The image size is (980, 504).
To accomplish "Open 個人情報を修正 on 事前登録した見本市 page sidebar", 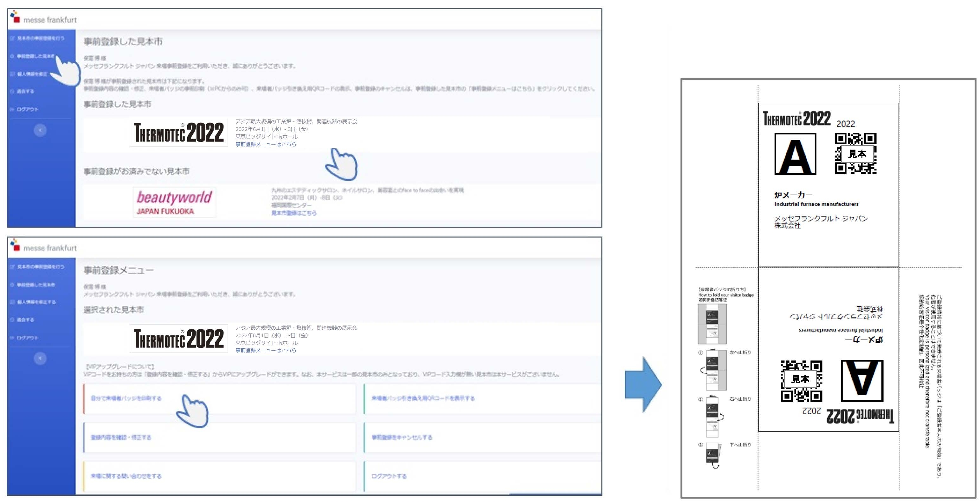I will click(x=29, y=74).
